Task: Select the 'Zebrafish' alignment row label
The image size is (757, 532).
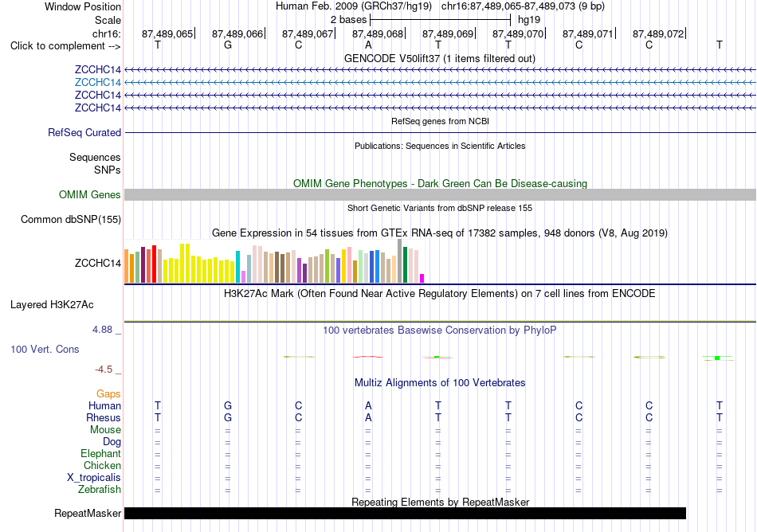Action: coord(100,490)
